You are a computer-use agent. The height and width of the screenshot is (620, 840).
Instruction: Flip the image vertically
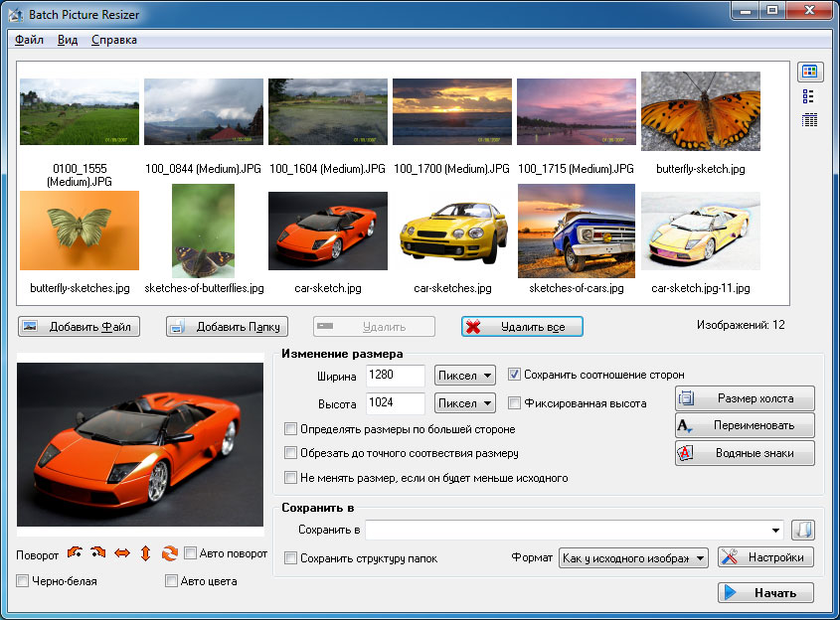click(x=145, y=553)
